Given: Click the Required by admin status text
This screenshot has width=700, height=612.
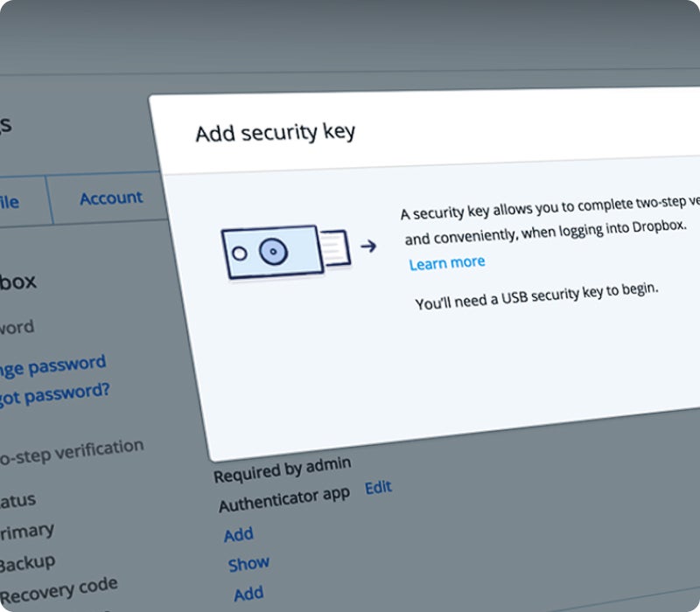Looking at the screenshot, I should click(282, 471).
